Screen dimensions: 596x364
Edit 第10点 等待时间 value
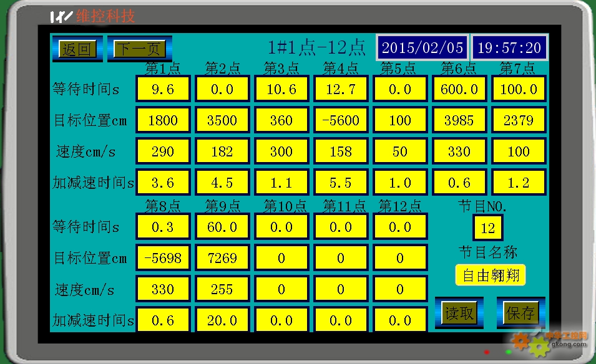click(281, 227)
